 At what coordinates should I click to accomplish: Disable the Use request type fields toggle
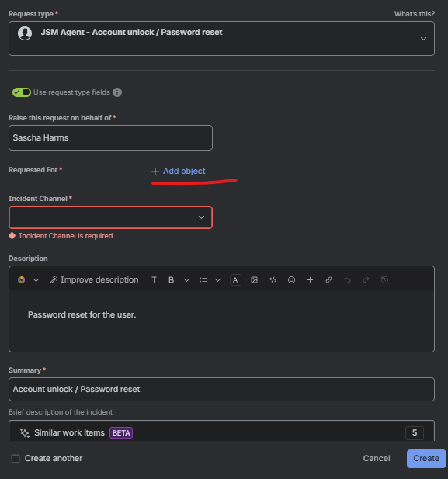(22, 92)
